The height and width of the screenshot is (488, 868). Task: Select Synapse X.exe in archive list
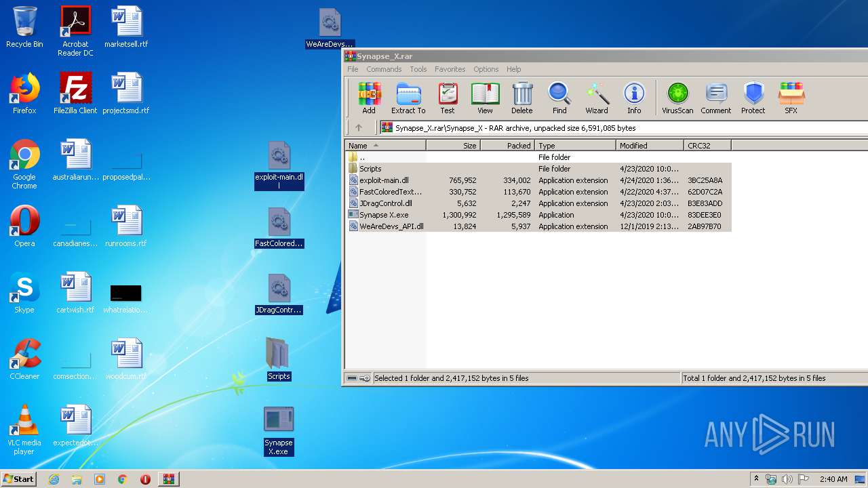click(x=538, y=215)
